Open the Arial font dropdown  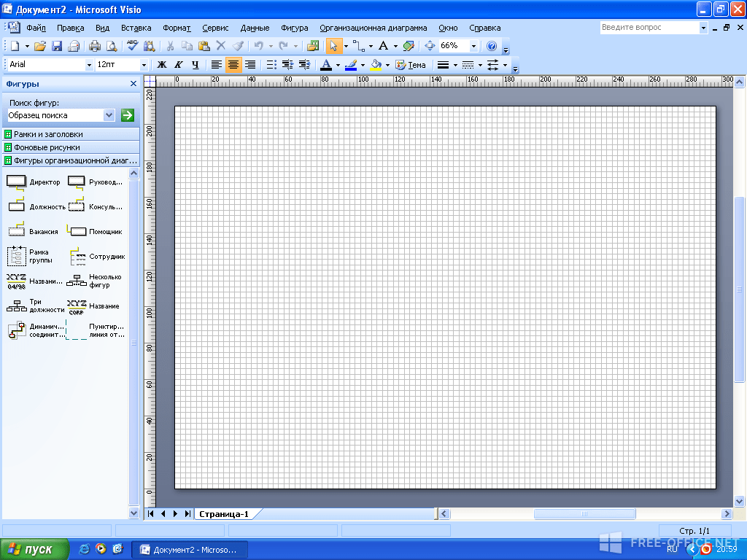click(x=88, y=65)
